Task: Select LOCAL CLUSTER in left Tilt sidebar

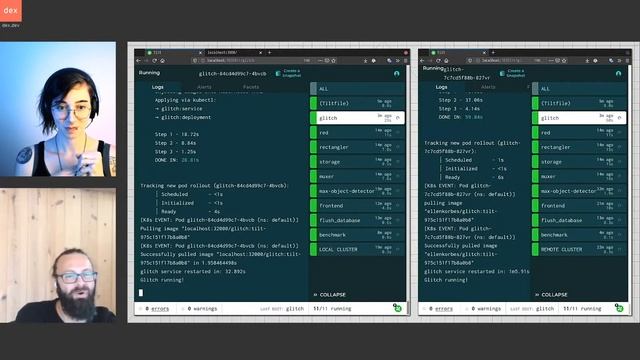Action: tap(358, 249)
